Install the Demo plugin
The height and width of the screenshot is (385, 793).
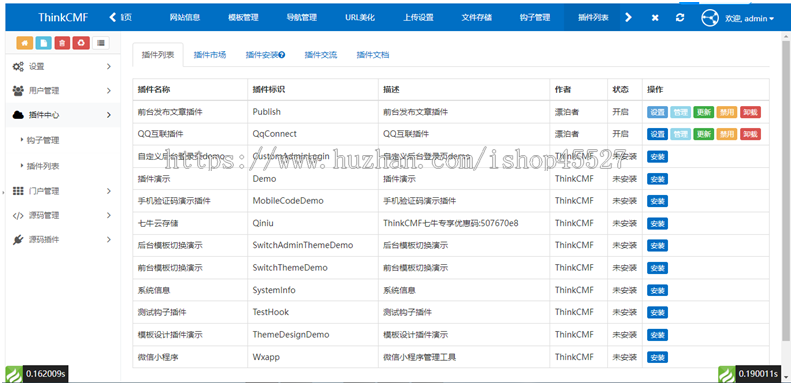657,179
